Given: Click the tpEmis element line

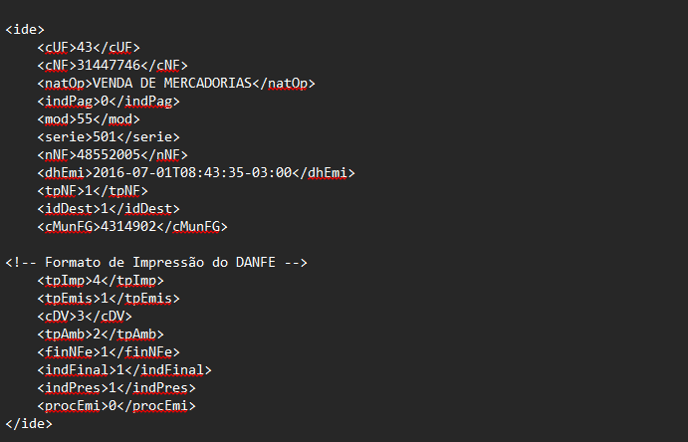Looking at the screenshot, I should coord(108,298).
